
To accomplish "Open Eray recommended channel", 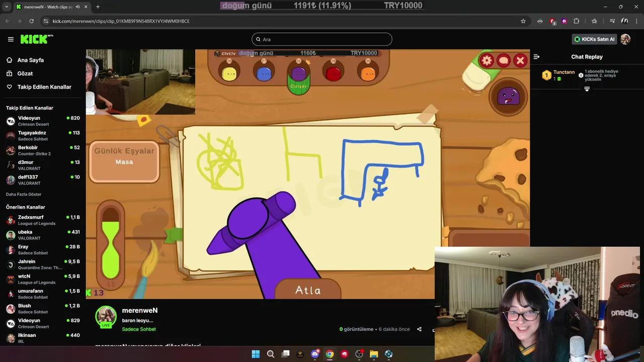I will (43, 249).
